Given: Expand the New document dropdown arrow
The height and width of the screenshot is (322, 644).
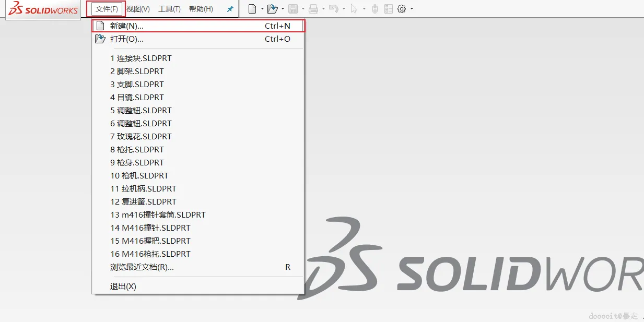Looking at the screenshot, I should 262,9.
